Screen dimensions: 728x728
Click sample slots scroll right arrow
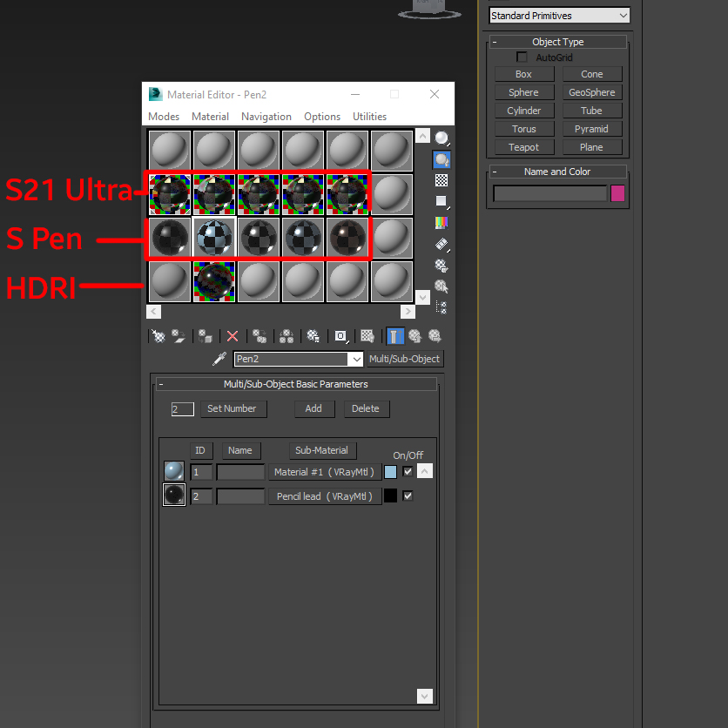[408, 312]
